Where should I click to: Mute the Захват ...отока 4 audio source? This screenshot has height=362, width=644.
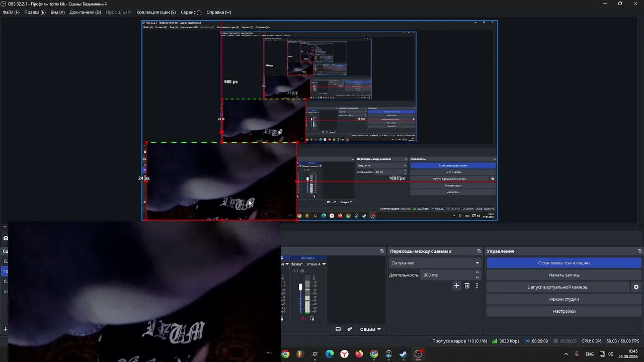tap(303, 319)
